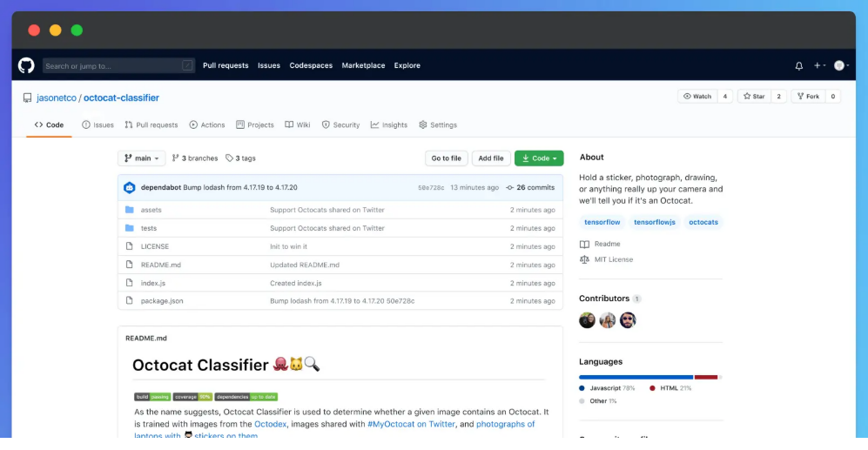Screen dimensions: 868x450
Task: Open commit hash 50e728c
Action: pos(431,188)
